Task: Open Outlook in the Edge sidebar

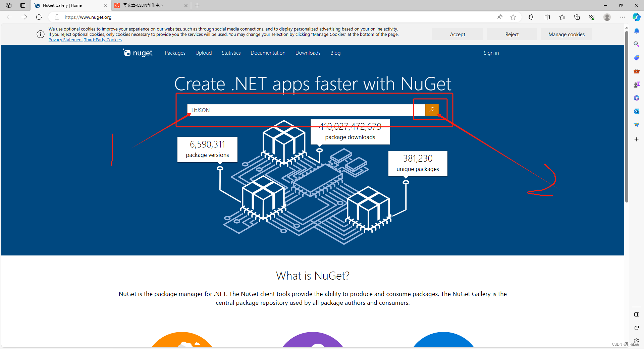Action: coord(636,111)
